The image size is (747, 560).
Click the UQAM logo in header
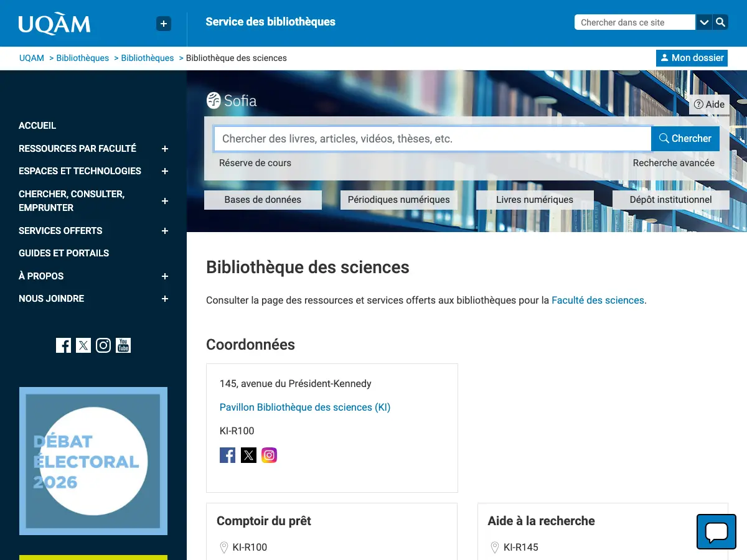coord(54,24)
